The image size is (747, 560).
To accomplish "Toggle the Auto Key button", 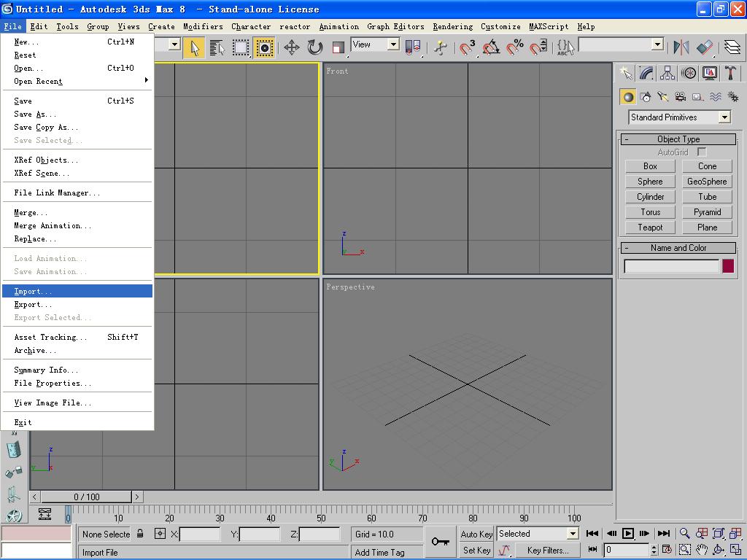I will tap(476, 534).
